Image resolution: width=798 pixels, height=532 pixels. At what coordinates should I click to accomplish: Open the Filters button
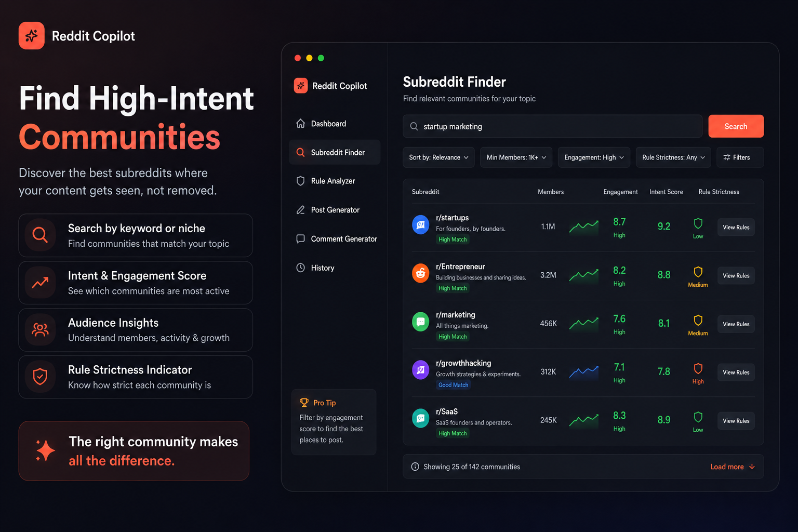[740, 157]
